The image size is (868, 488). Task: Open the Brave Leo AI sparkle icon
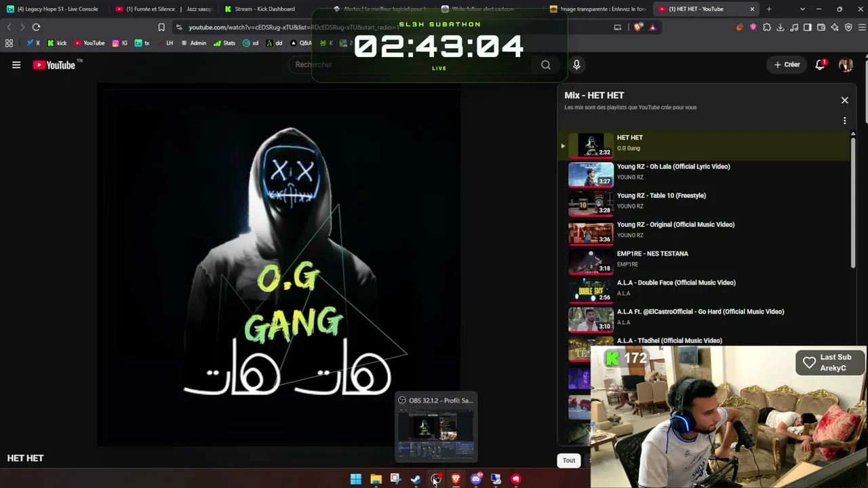click(x=835, y=27)
